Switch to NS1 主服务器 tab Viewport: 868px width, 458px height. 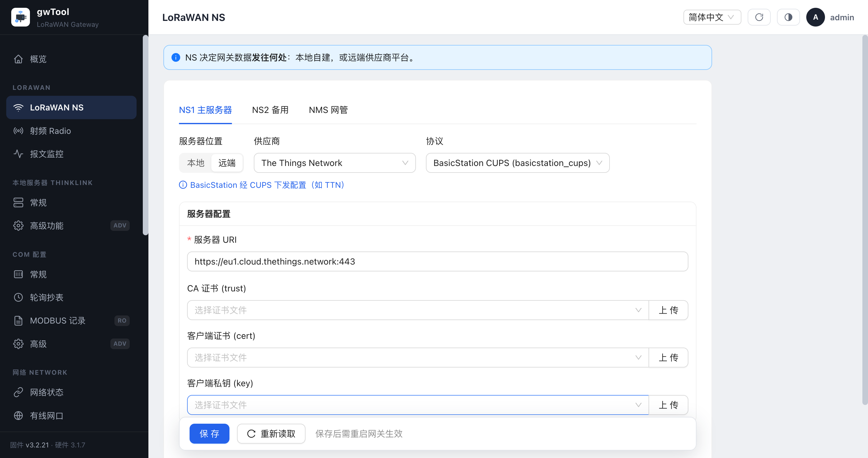click(205, 110)
